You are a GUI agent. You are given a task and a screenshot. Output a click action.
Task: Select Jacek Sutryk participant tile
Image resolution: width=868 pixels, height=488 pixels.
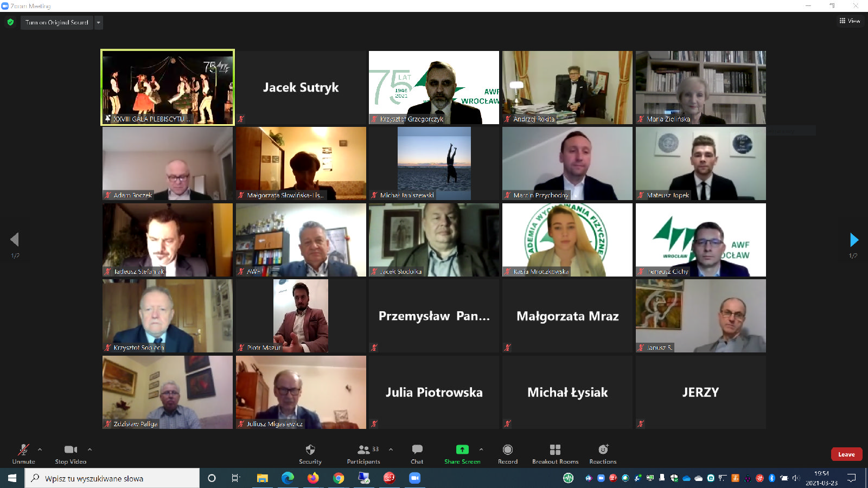pyautogui.click(x=301, y=87)
